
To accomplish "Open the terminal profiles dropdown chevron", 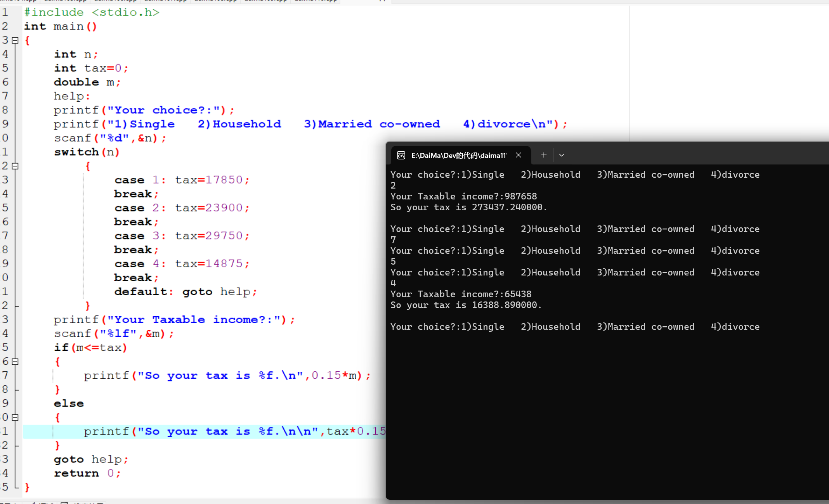I will pos(562,155).
